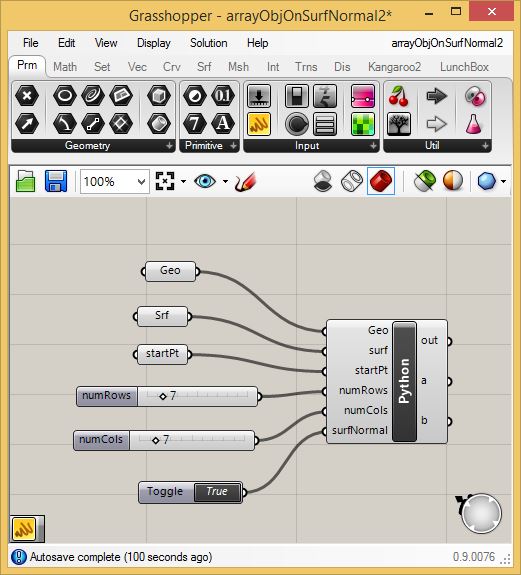Select the Vector parameter icon
This screenshot has width=521, height=575.
[x=27, y=123]
